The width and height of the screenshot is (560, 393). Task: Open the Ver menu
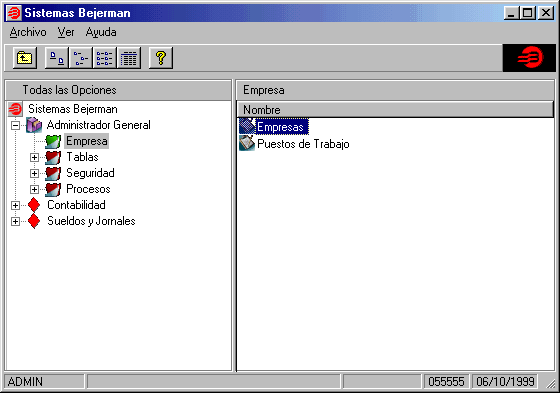click(x=66, y=32)
